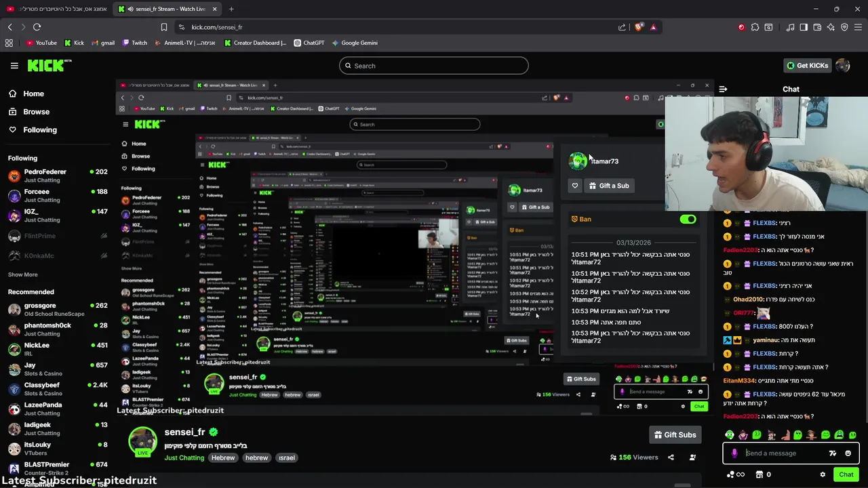This screenshot has width=868, height=488.
Task: Focus the Kick Search field
Action: click(434, 66)
